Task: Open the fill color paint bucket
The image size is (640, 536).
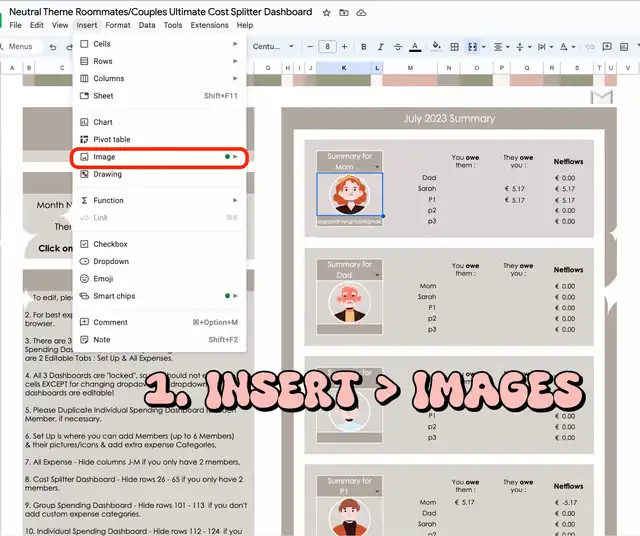Action: (436, 46)
